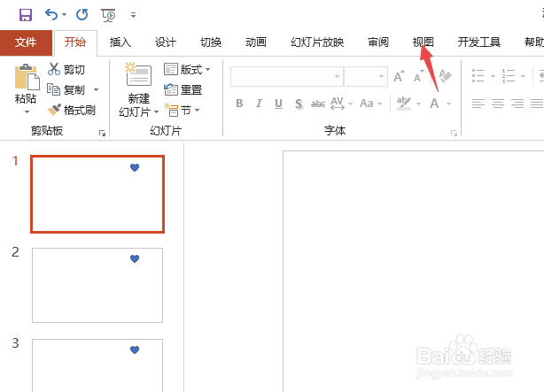Open the 切换 ribbon tab
544x392 pixels.
pos(211,42)
